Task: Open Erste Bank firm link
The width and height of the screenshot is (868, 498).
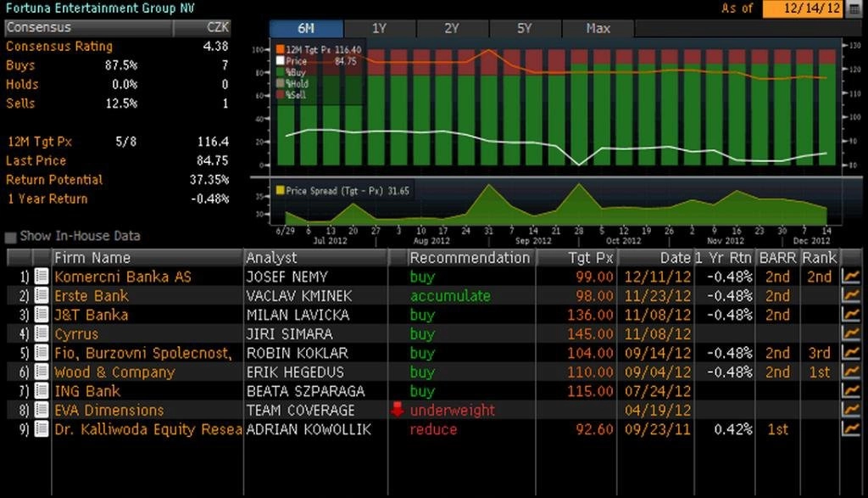Action: [x=92, y=296]
